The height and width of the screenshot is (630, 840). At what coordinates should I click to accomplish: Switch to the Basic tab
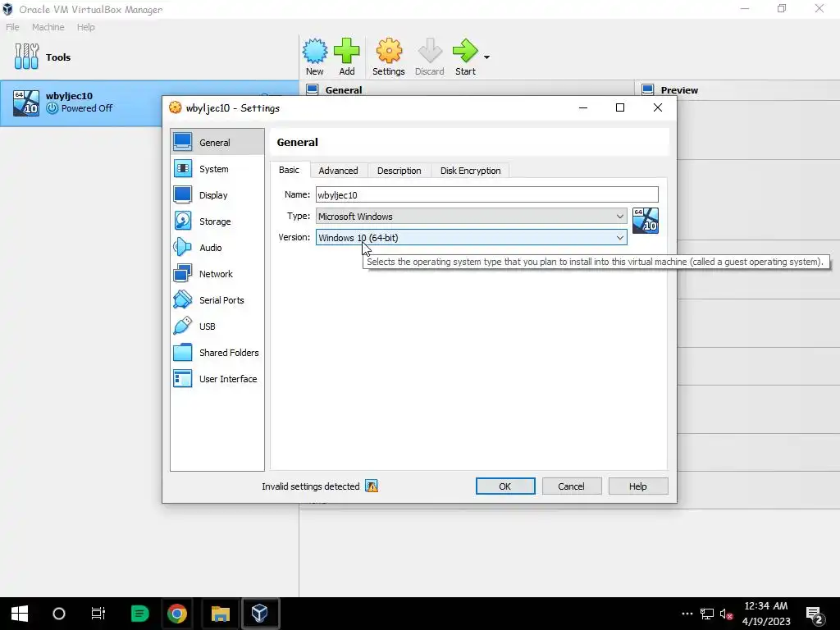click(x=290, y=170)
